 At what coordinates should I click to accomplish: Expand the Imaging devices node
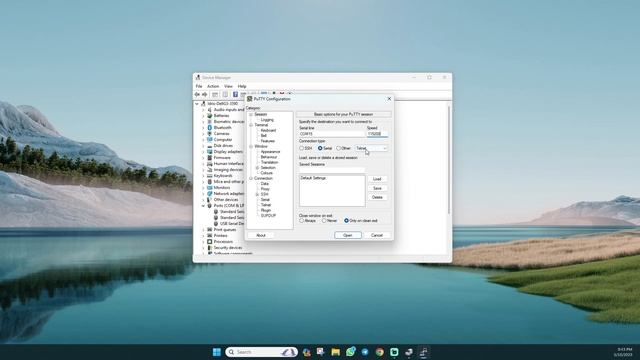203,169
